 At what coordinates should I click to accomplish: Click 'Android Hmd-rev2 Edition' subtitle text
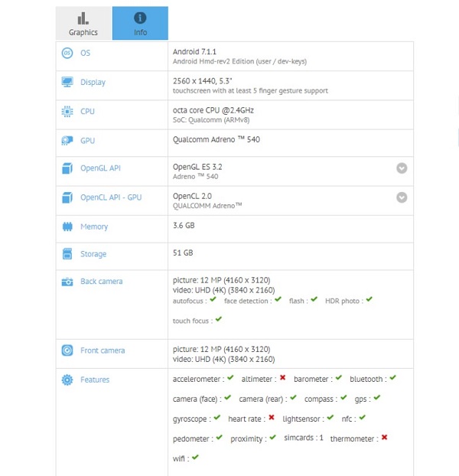tap(213, 61)
